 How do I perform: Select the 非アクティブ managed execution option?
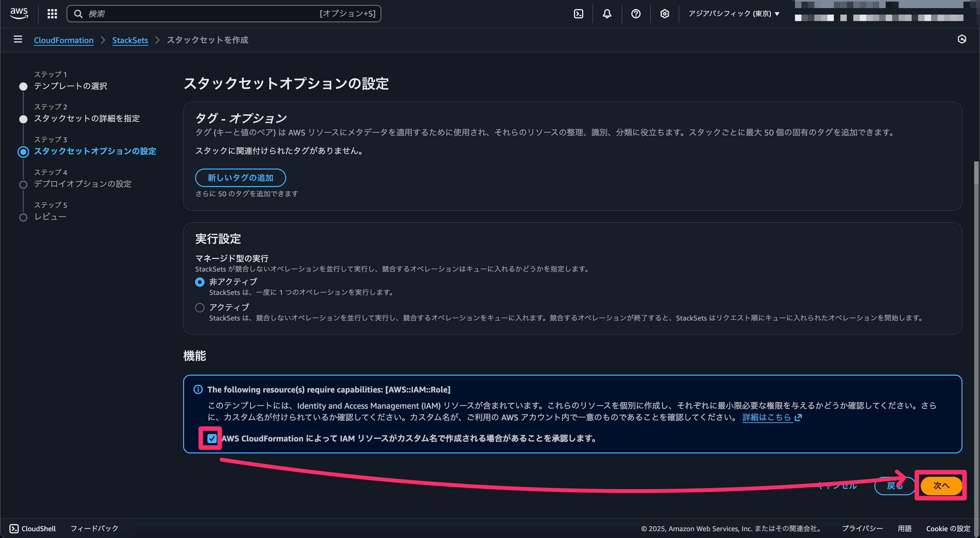click(200, 282)
